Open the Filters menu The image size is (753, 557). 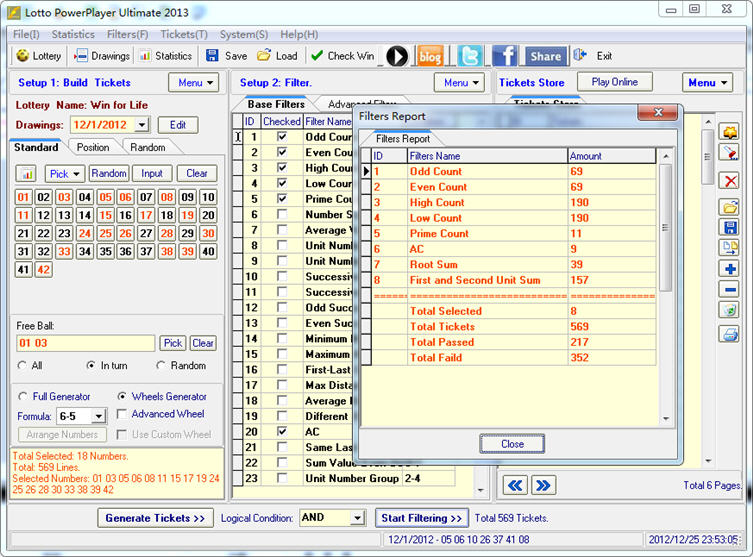(x=127, y=34)
